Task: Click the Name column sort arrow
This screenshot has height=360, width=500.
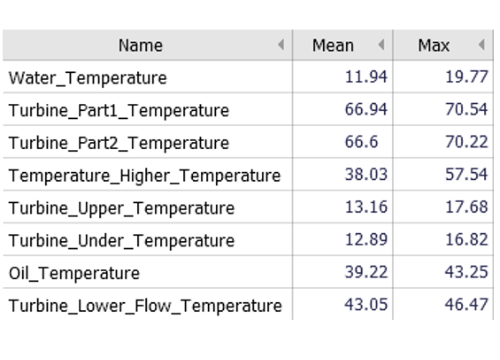Action: tap(281, 45)
